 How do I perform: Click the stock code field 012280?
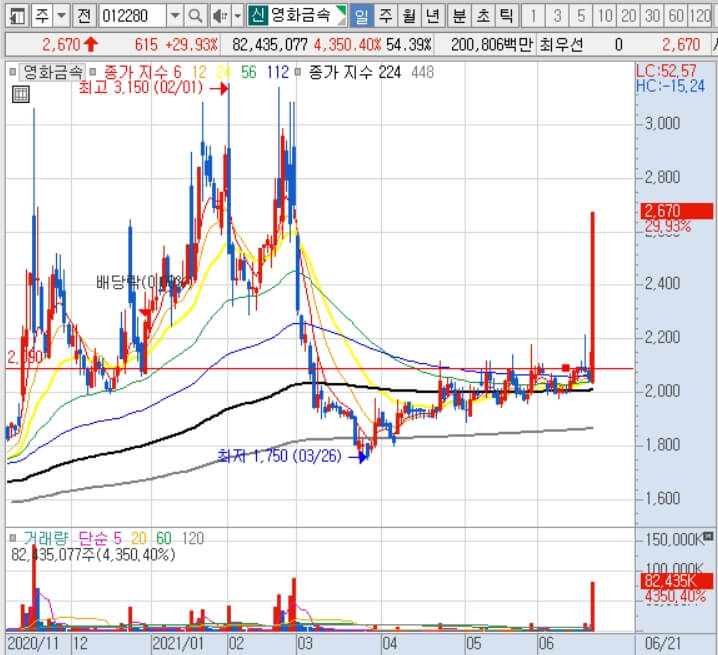(132, 16)
